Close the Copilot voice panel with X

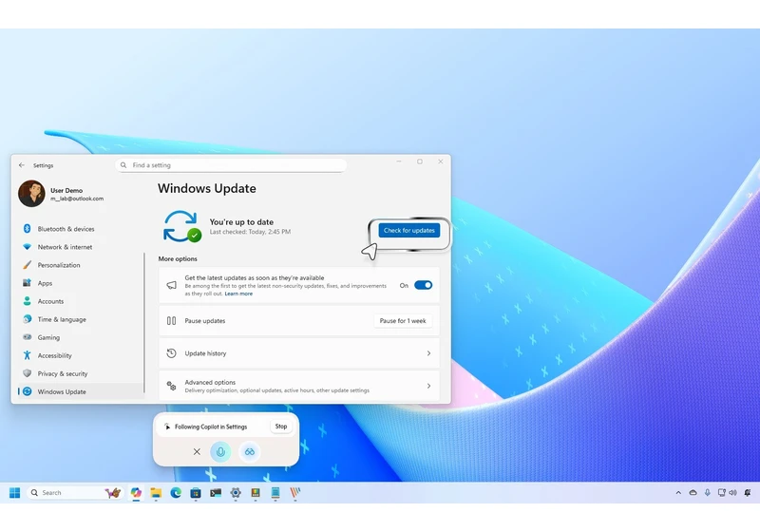point(197,451)
